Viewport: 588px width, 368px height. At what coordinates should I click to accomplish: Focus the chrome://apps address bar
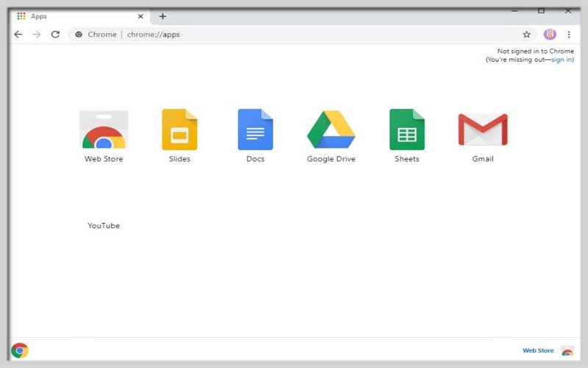click(302, 35)
